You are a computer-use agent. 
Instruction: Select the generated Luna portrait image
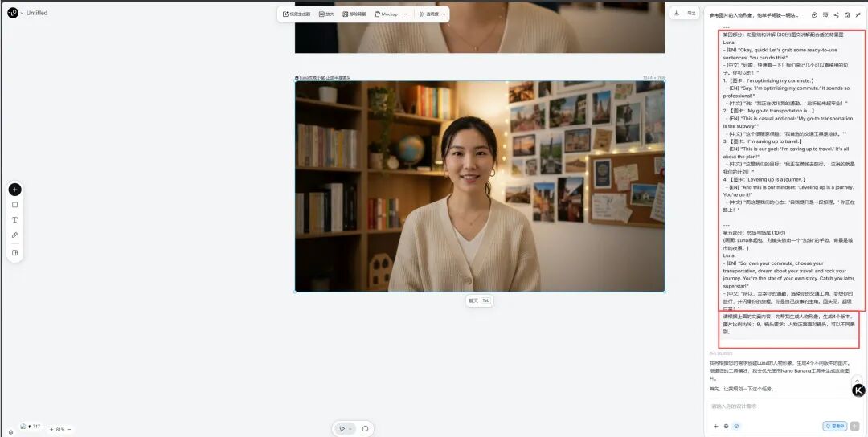click(479, 186)
